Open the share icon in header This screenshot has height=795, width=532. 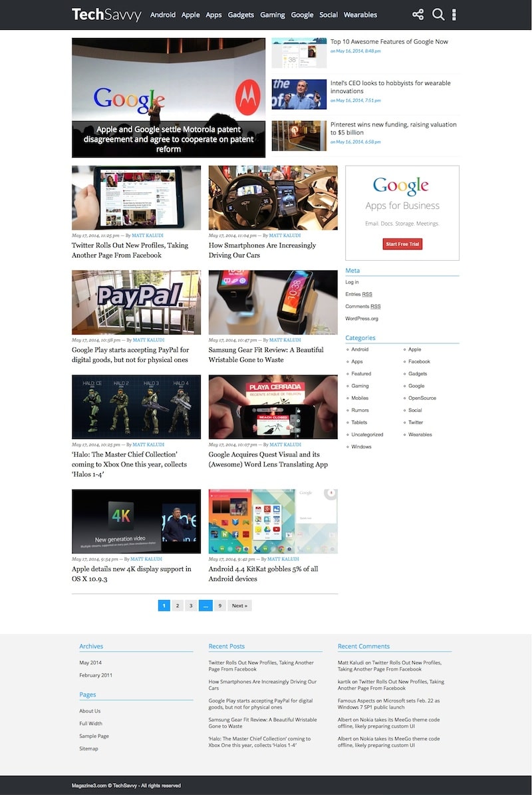418,15
